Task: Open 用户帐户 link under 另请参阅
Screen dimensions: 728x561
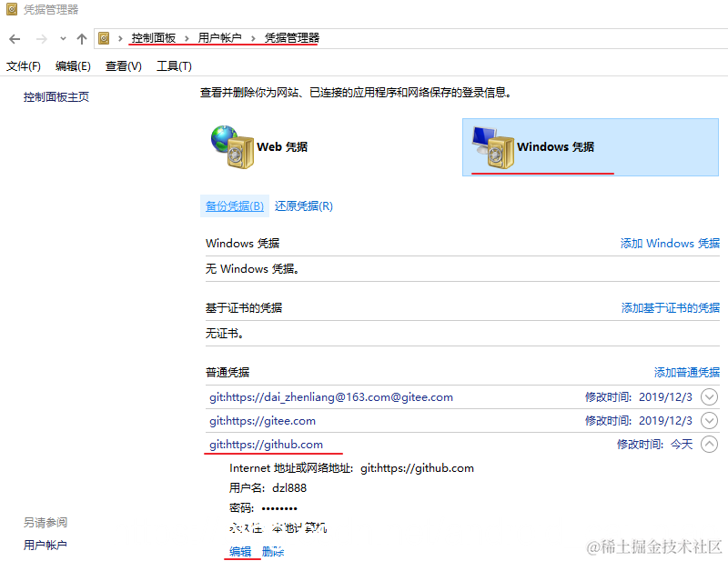Action: (45, 545)
